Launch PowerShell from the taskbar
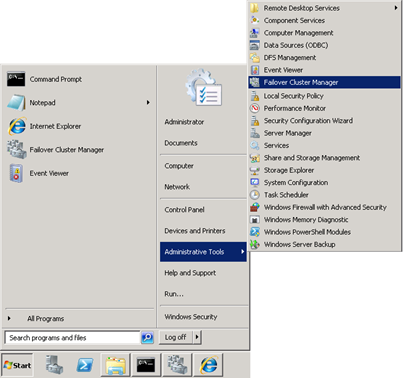This screenshot has width=403, height=378. (x=85, y=365)
